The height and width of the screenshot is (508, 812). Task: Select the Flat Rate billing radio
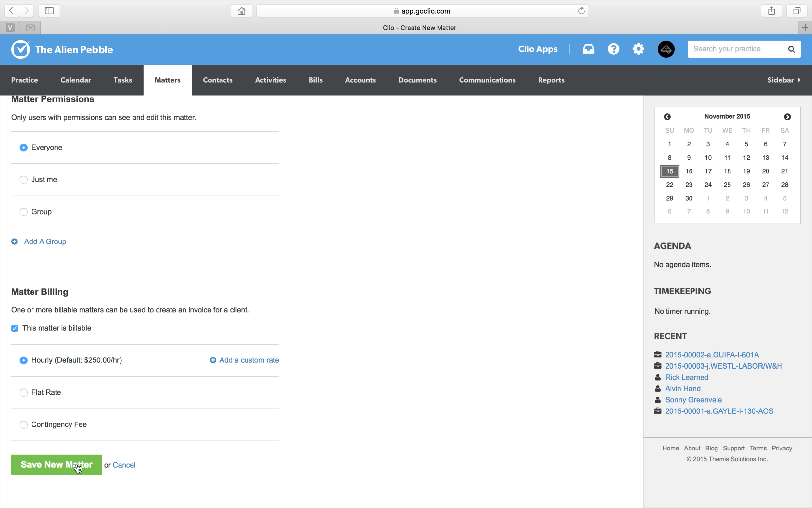tap(23, 392)
